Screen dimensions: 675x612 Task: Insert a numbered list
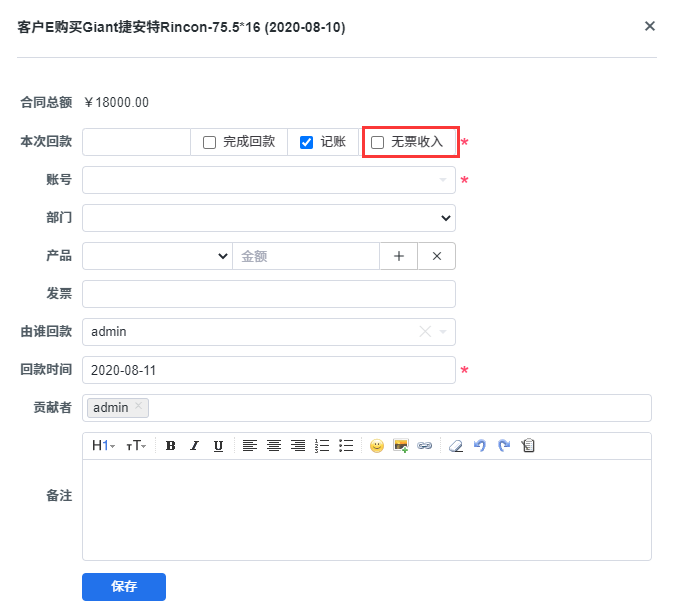pos(322,445)
